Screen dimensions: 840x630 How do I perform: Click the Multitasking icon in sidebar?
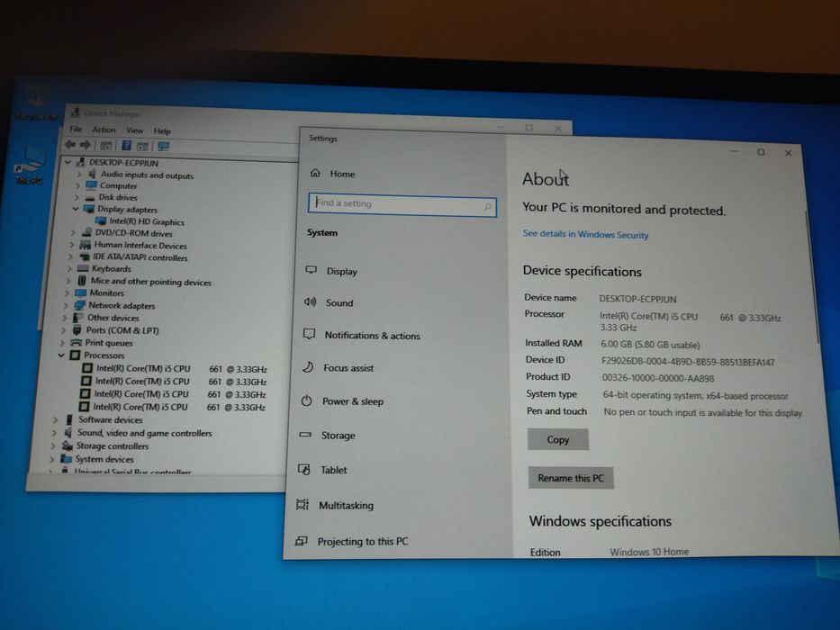(x=303, y=504)
